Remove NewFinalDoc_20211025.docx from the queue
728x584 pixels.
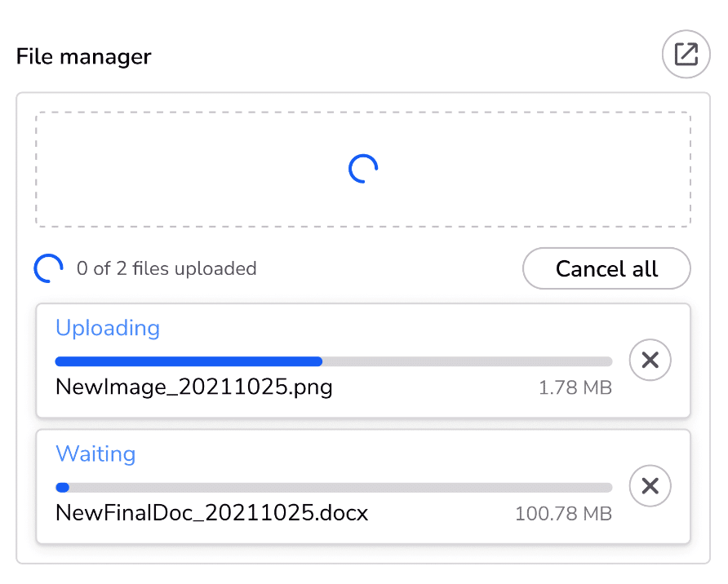[650, 486]
